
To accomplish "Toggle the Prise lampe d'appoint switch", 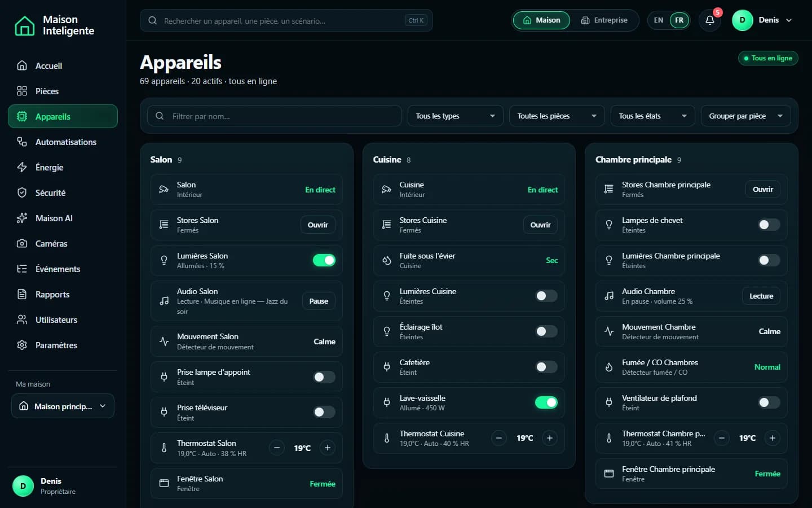I will coord(324,377).
